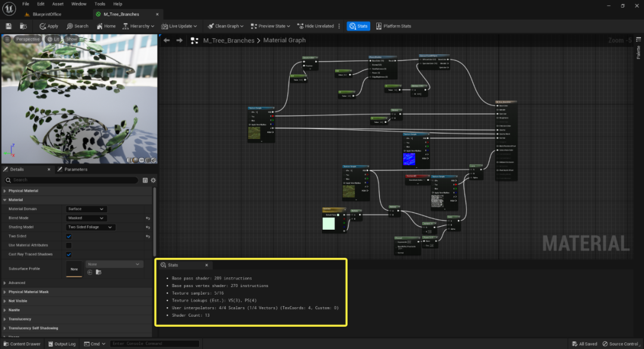Click the Browse to asset icon in toolbar

coord(23,26)
